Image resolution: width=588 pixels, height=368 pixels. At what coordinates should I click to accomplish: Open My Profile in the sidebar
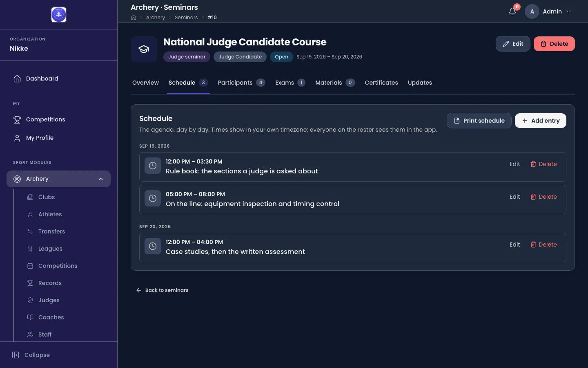tap(58, 138)
